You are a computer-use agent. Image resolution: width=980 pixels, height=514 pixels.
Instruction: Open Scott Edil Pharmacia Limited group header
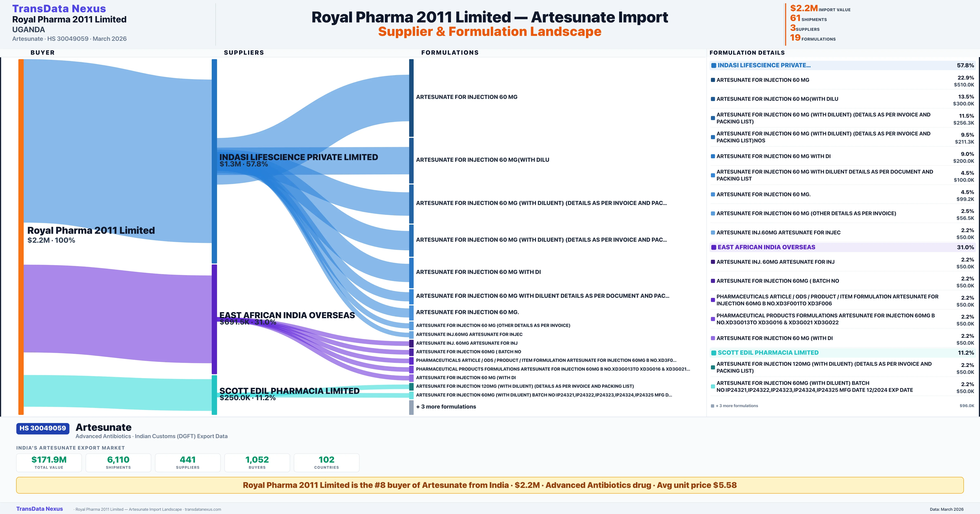pyautogui.click(x=768, y=353)
